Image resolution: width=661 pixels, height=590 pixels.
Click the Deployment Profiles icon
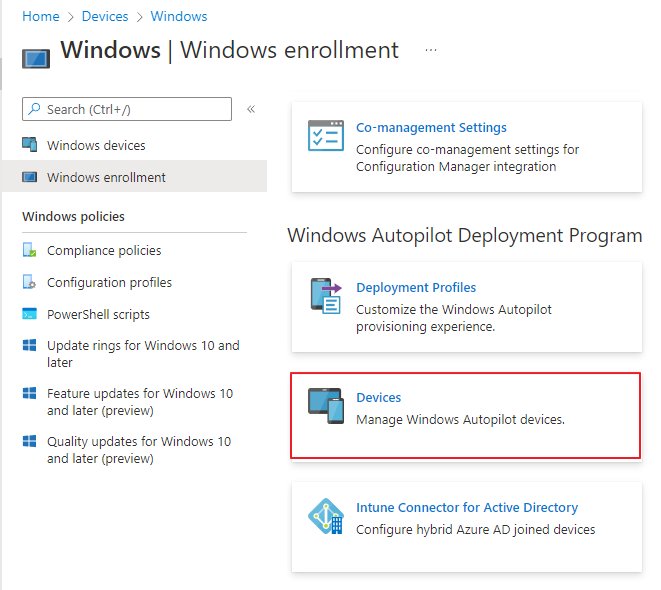click(x=326, y=296)
